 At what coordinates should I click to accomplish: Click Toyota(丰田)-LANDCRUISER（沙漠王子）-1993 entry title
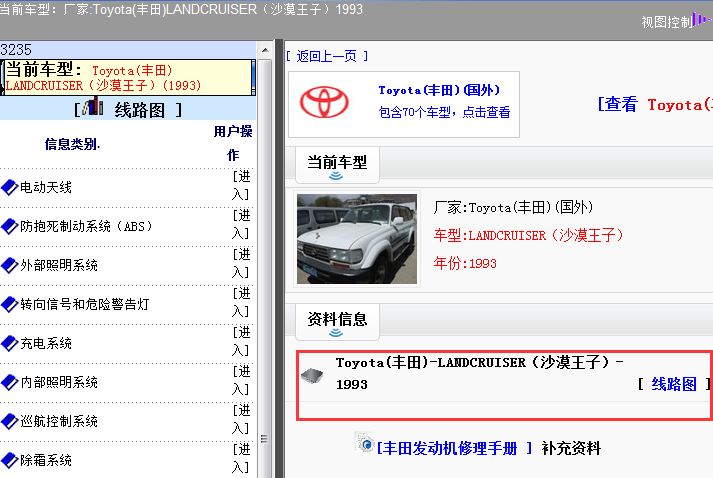(480, 373)
